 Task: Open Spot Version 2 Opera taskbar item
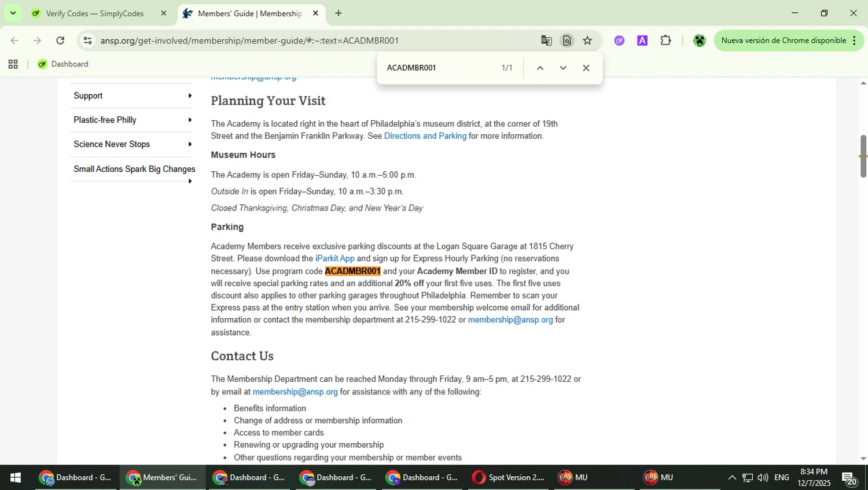(x=508, y=478)
